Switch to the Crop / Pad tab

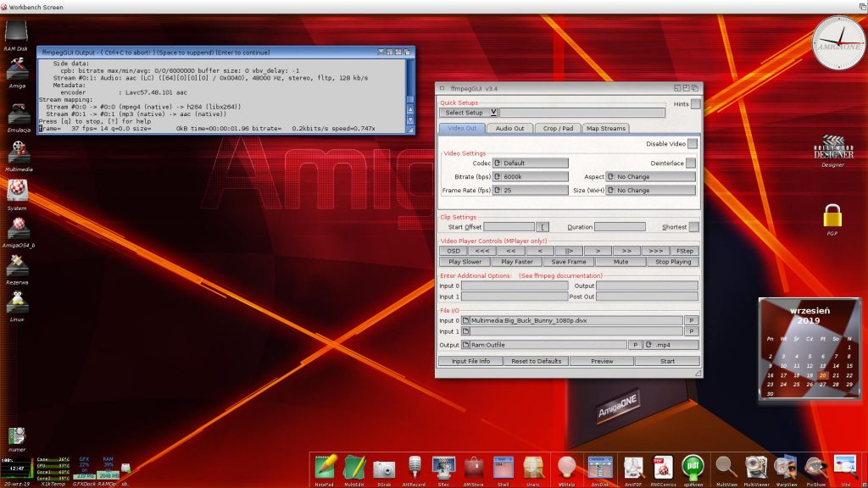558,129
